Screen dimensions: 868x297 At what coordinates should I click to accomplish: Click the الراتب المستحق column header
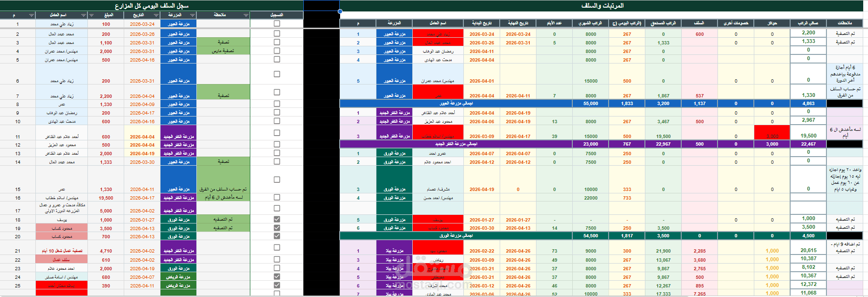point(663,23)
